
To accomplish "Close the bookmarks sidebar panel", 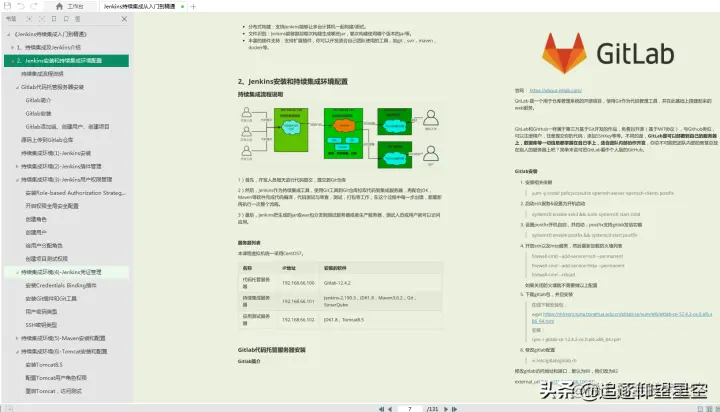I will [124, 19].
